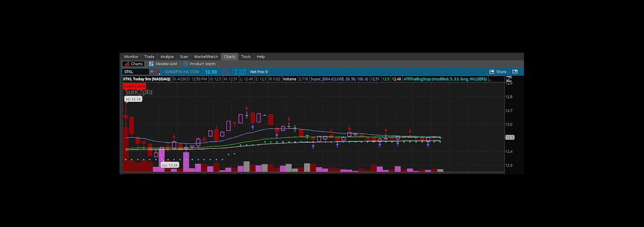Image resolution: width=644 pixels, height=227 pixels.
Task: Open the Product Depth view
Action: pos(199,64)
